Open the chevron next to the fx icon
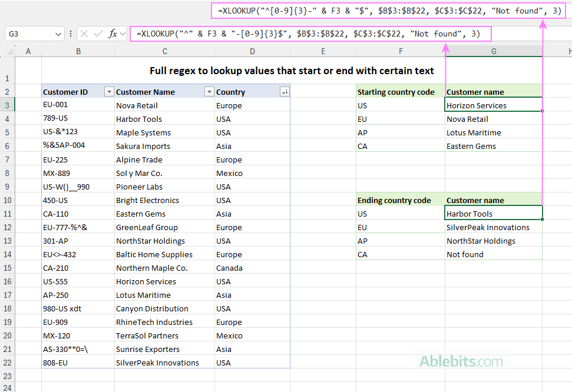572x392 pixels. [x=122, y=34]
